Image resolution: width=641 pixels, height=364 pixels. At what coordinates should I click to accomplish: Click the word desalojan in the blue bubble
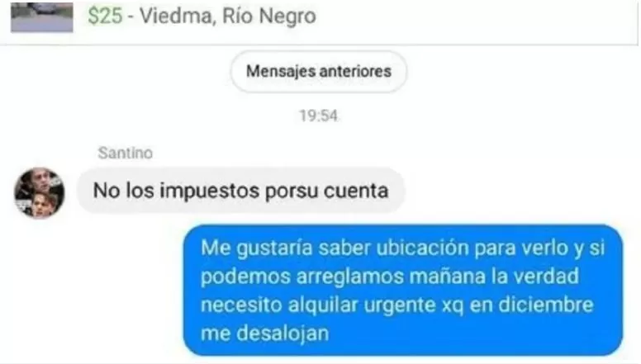point(283,333)
